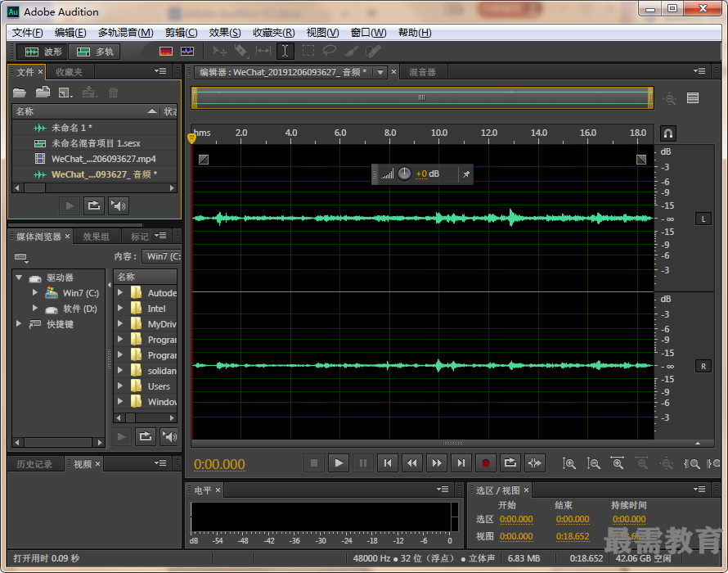Open 编辑(E) menu
The height and width of the screenshot is (573, 728).
tap(70, 33)
